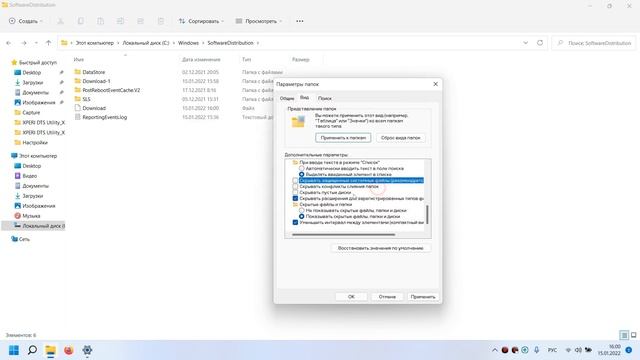Open the 'Просмотреть' dropdown
This screenshot has width=640, height=360.
pyautogui.click(x=259, y=21)
